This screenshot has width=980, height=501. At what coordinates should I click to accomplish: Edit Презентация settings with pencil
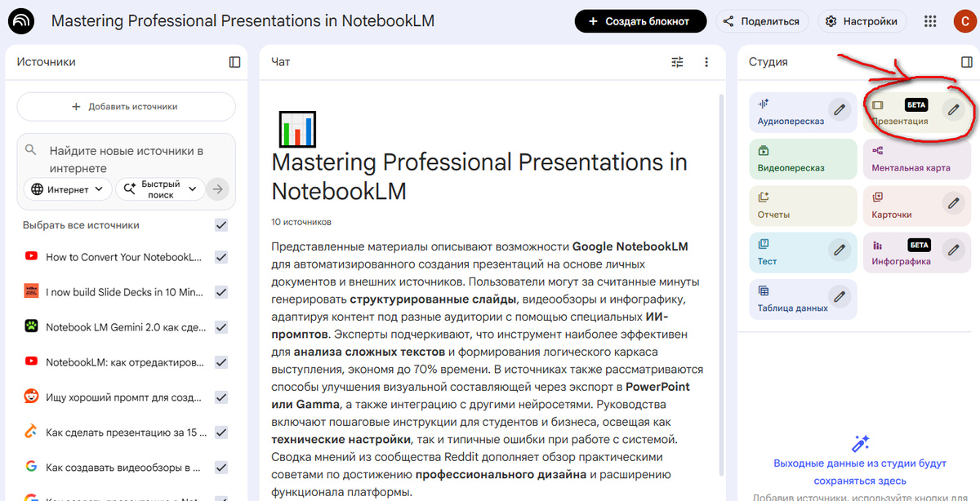pos(953,109)
